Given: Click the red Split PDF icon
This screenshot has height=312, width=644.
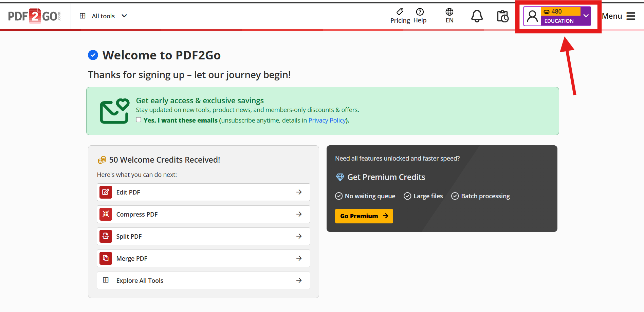Looking at the screenshot, I should click(x=106, y=236).
